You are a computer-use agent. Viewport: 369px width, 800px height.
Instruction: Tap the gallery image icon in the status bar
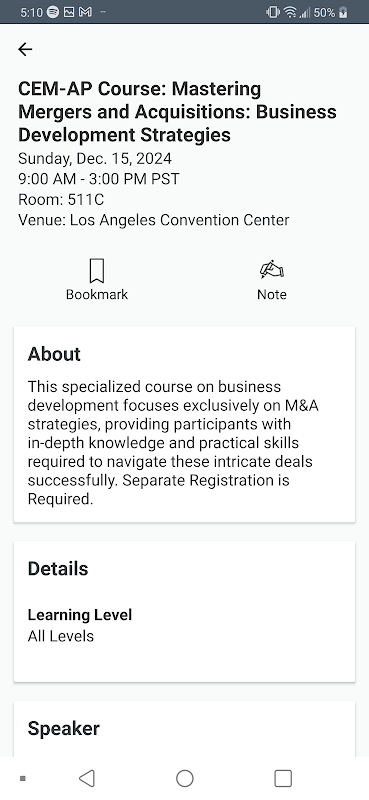69,12
